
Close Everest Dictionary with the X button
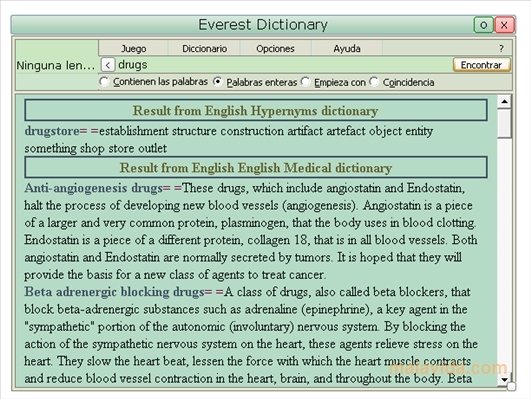[x=504, y=25]
